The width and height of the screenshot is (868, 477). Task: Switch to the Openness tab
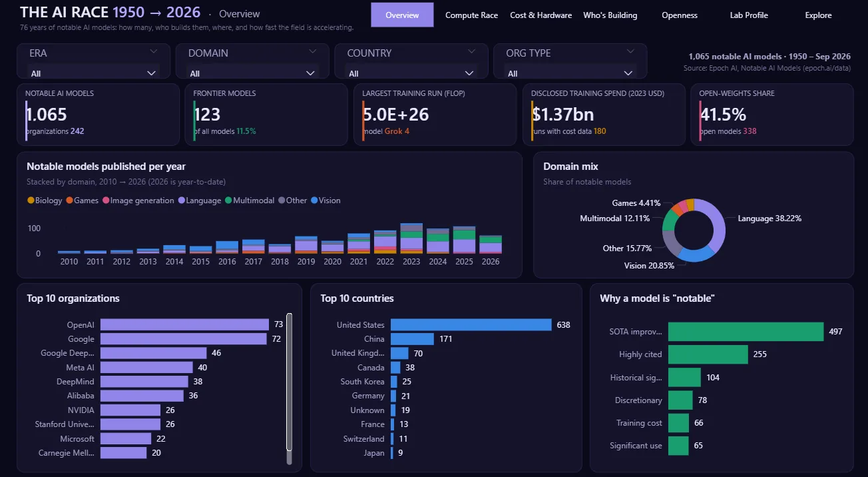(680, 15)
